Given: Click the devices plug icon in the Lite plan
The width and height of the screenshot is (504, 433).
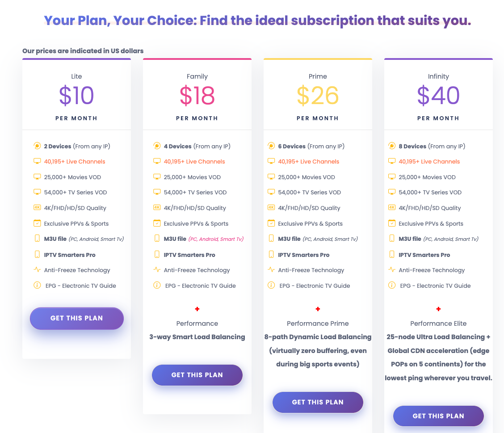Looking at the screenshot, I should [37, 146].
